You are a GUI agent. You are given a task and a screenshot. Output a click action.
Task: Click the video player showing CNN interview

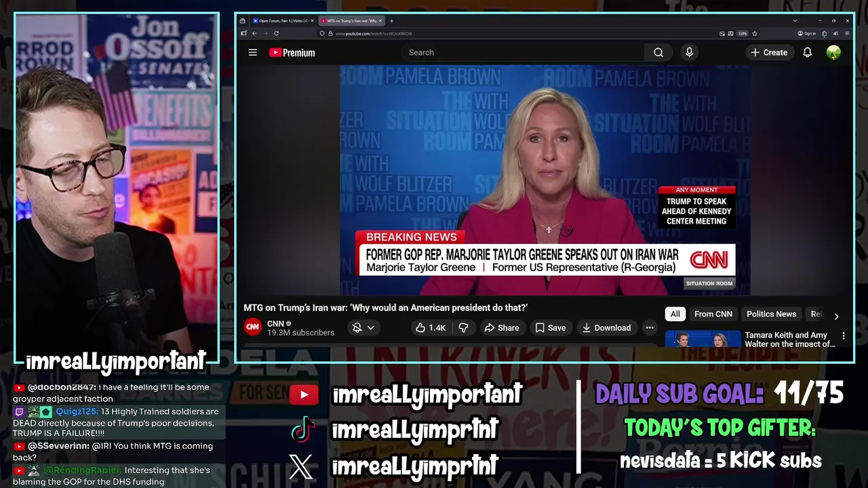(x=545, y=180)
